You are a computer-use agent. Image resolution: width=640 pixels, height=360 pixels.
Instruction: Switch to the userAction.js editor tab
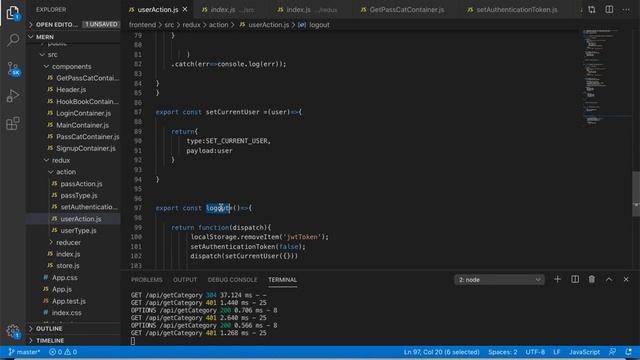tap(158, 9)
